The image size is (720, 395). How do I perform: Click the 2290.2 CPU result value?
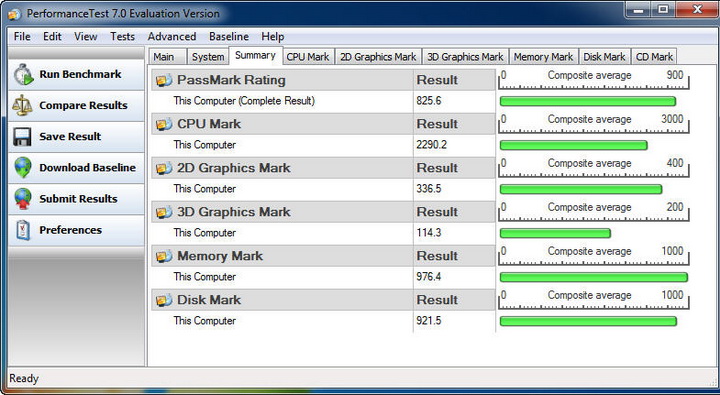(x=432, y=145)
